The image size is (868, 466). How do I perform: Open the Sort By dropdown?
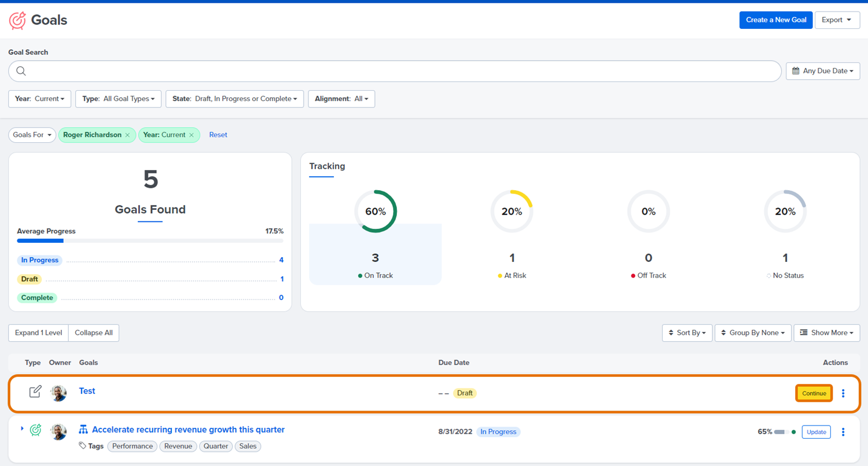[687, 332]
